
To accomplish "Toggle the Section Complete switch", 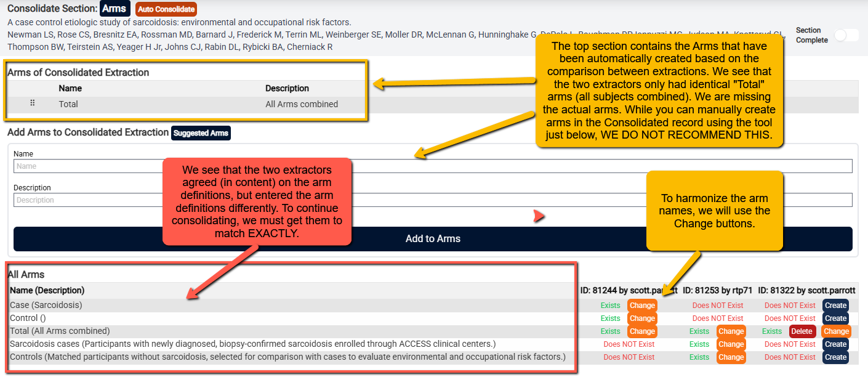I will (846, 35).
